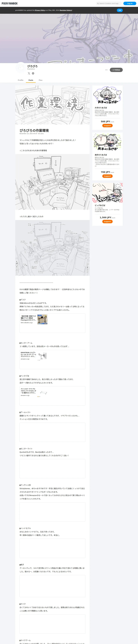The width and height of the screenshot is (138, 644).
Task: Open the Rakuten Flexispot desk link card
Action: click(x=52, y=323)
